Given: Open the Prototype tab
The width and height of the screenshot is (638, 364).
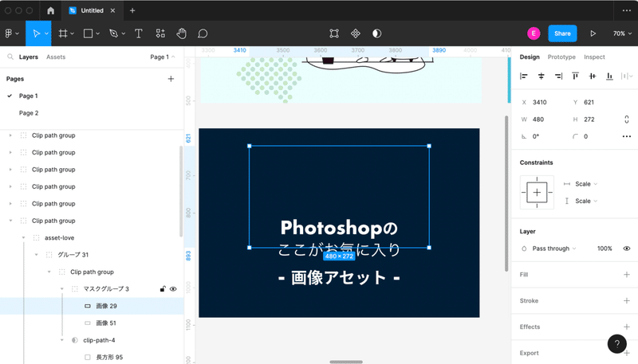Looking at the screenshot, I should click(x=561, y=57).
